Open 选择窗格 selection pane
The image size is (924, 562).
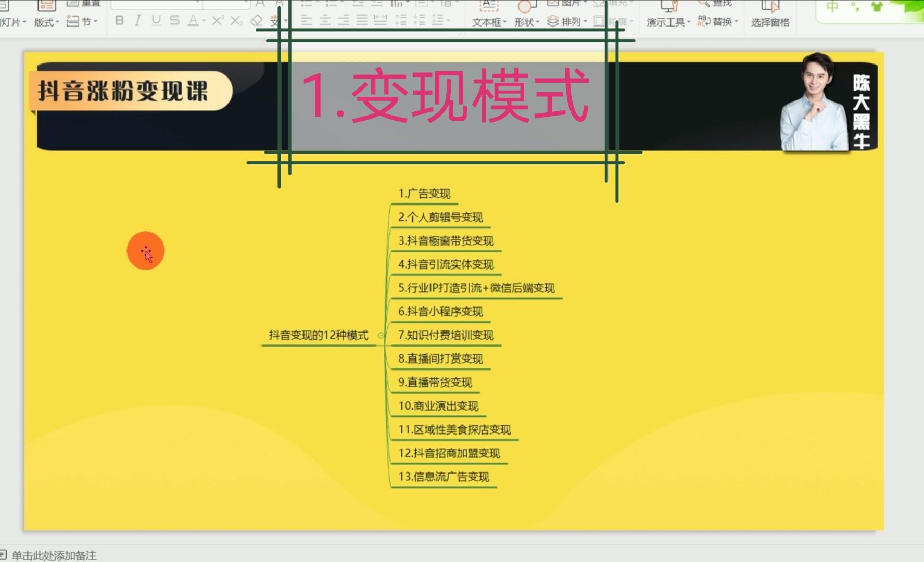click(x=770, y=22)
